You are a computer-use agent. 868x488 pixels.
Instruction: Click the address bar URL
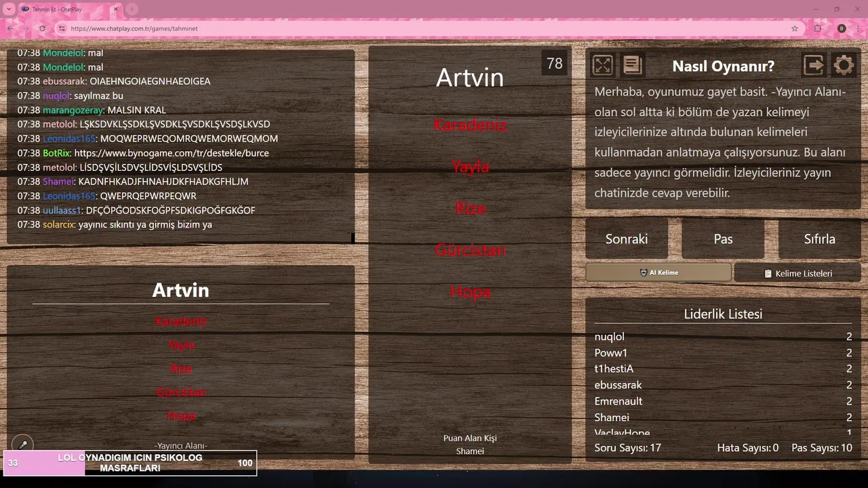[x=134, y=29]
